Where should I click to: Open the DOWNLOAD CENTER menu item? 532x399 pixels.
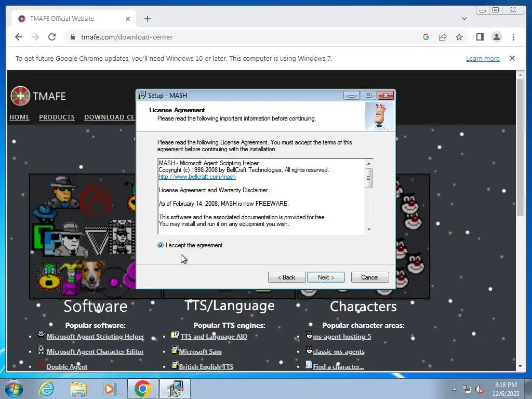pos(110,117)
